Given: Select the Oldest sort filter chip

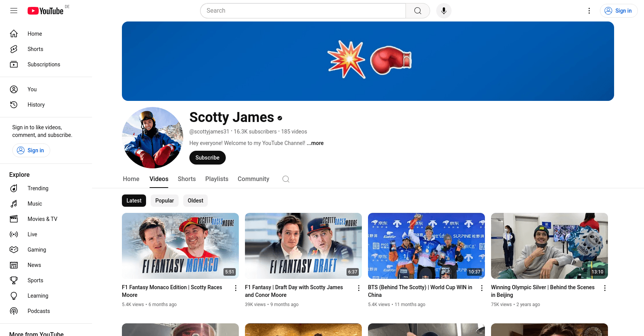Looking at the screenshot, I should [195, 201].
